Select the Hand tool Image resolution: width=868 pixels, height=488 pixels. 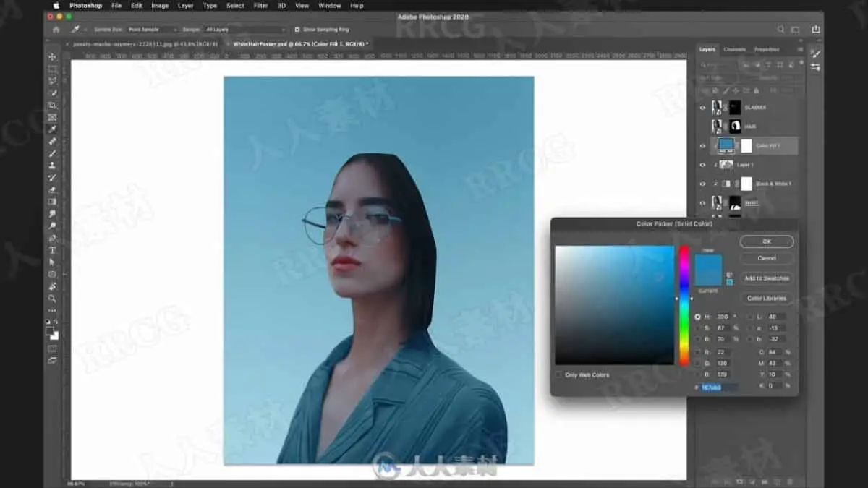coord(52,286)
